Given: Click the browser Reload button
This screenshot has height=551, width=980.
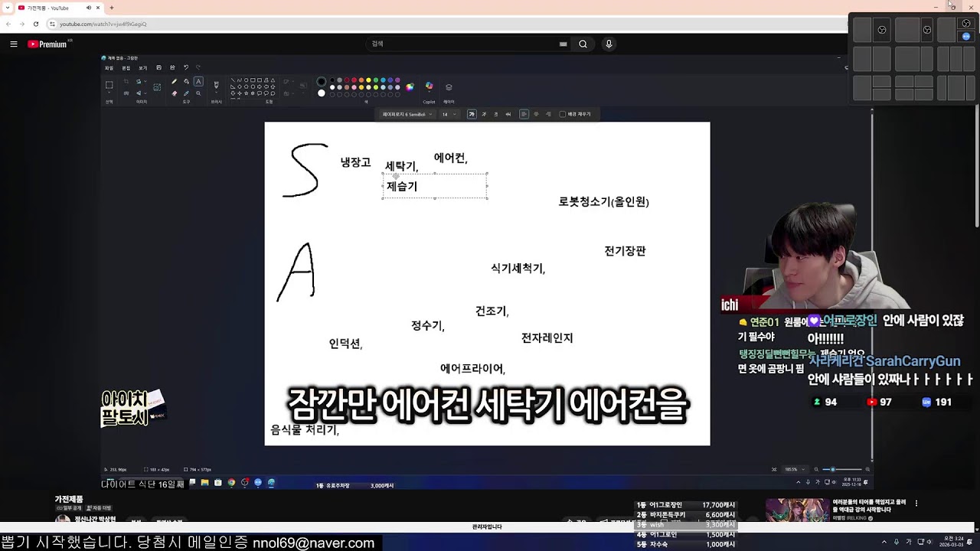Looking at the screenshot, I should pyautogui.click(x=35, y=24).
